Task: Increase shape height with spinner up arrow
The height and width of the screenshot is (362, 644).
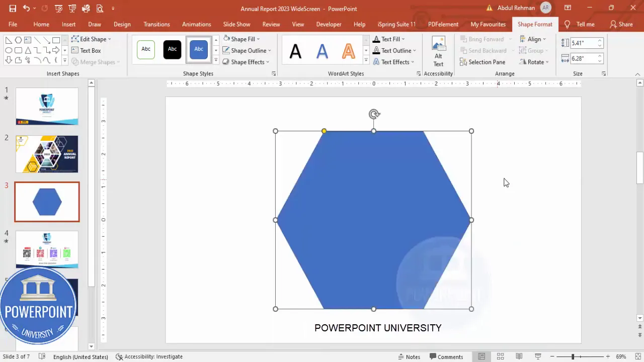Action: [x=600, y=41]
